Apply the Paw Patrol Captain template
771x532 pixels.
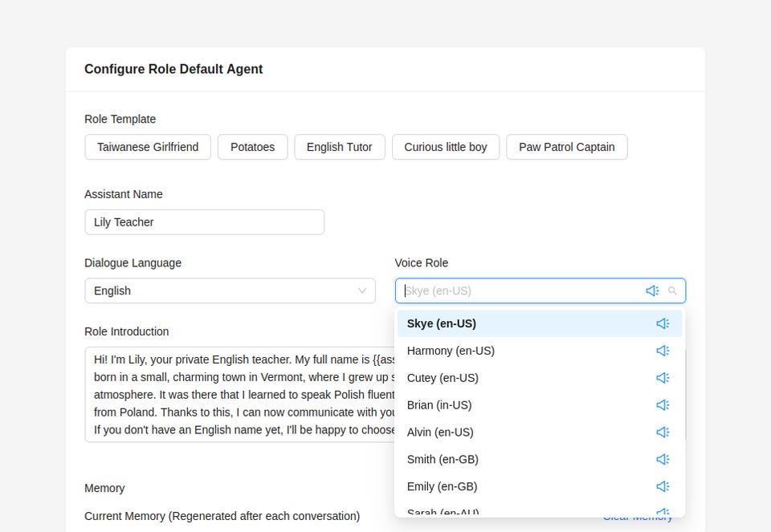567,147
